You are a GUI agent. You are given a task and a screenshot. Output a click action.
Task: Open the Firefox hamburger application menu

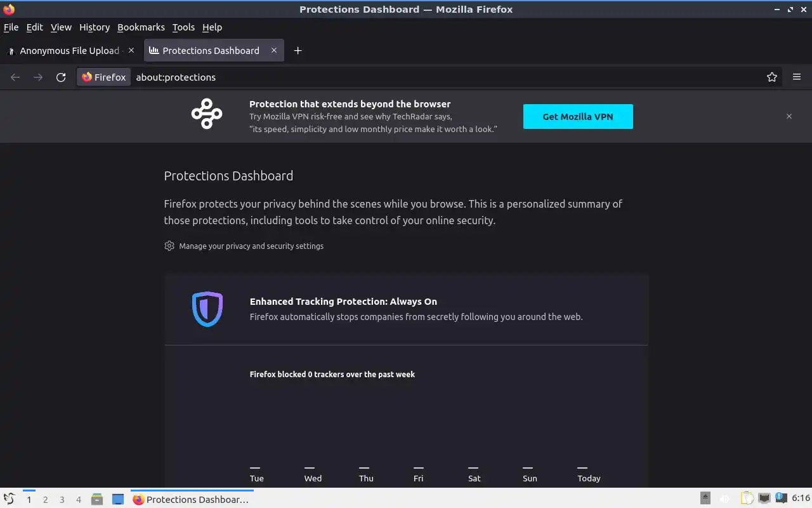[x=797, y=77]
